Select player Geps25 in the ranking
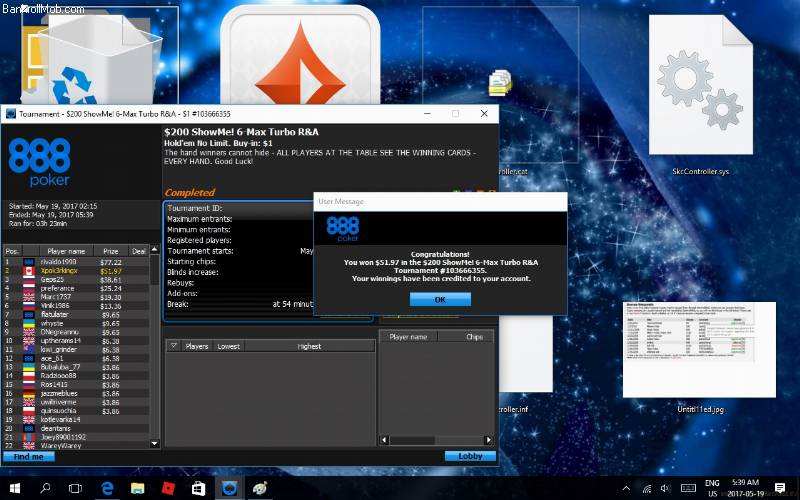This screenshot has width=800, height=500. coord(77,280)
